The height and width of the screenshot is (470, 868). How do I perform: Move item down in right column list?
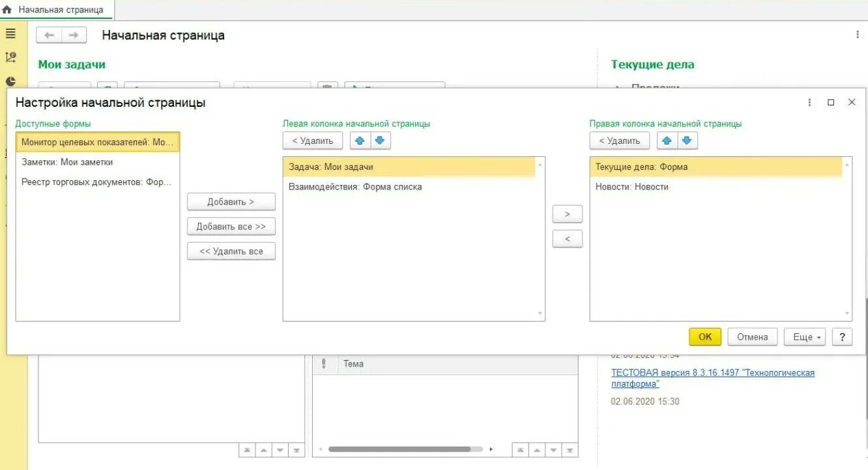(x=687, y=141)
